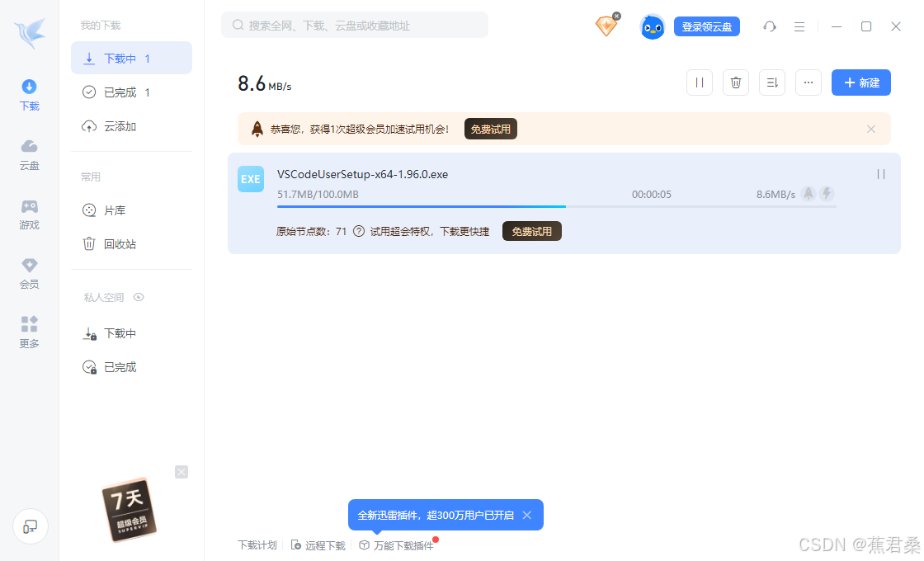The width and height of the screenshot is (924, 561).
Task: Open the 云盘 cloud drive section
Action: pos(30,155)
